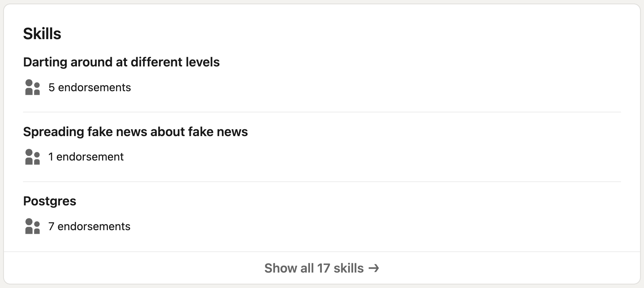Screen dimensions: 644x288
Task: Click the people icon beside 7 endorsements
Action: pos(32,226)
